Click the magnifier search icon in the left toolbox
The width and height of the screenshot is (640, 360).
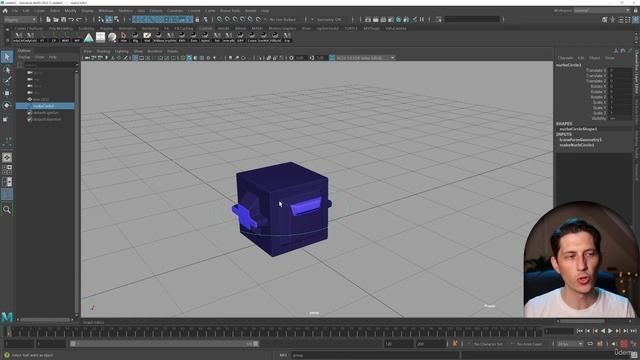[x=7, y=210]
